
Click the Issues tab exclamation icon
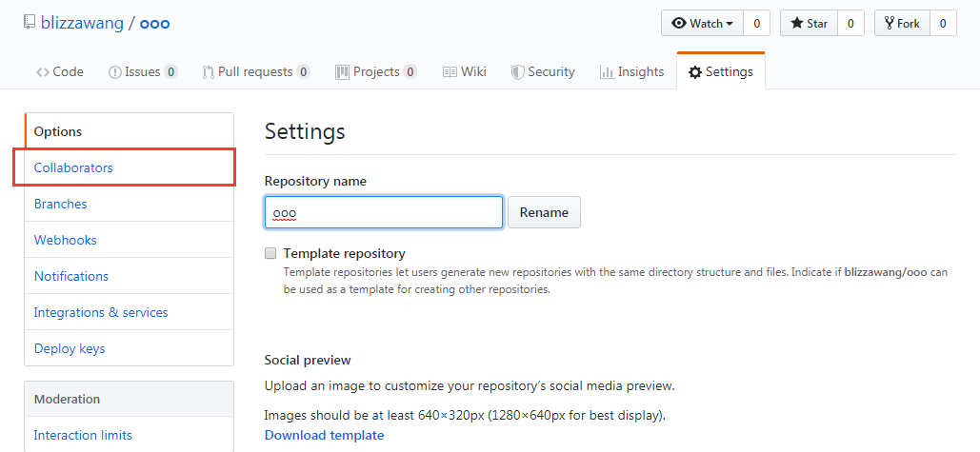(115, 72)
